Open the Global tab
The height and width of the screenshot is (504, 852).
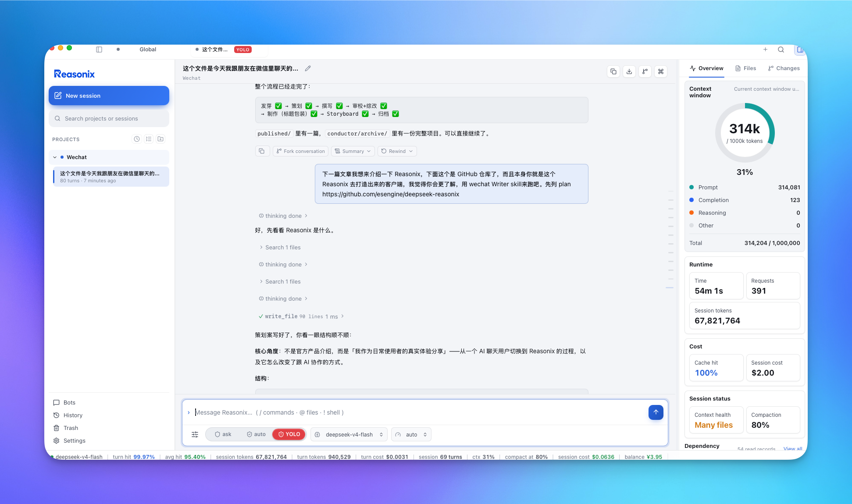pyautogui.click(x=148, y=50)
